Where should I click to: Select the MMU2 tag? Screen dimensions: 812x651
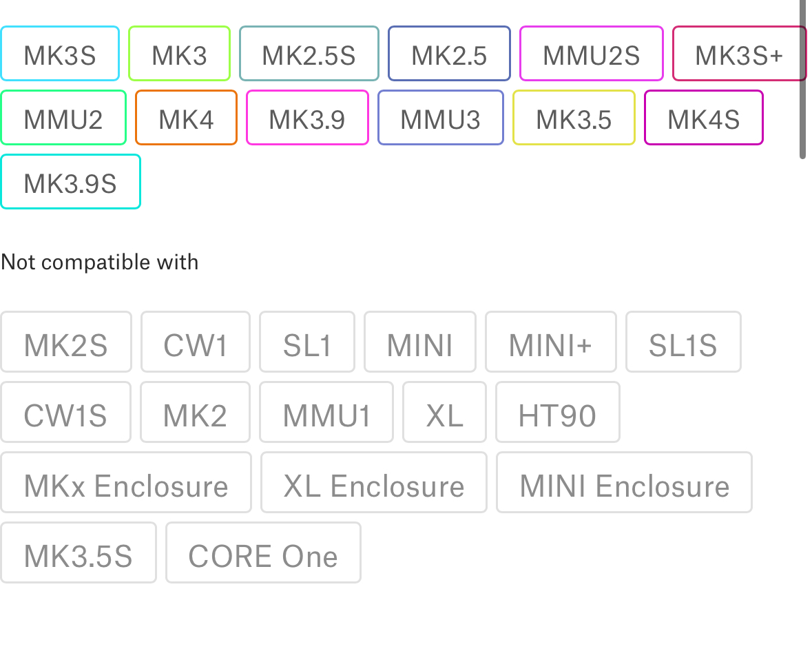tap(63, 118)
